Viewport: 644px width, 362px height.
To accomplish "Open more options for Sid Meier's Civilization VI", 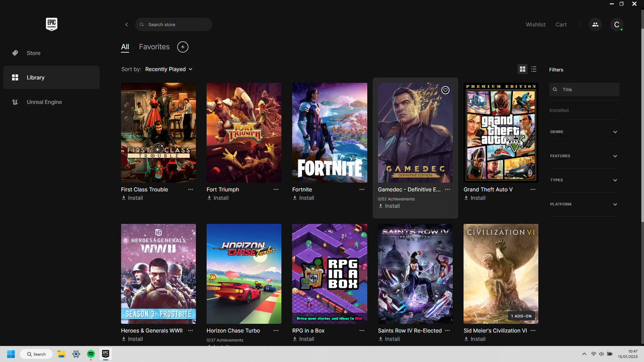I will tap(533, 331).
